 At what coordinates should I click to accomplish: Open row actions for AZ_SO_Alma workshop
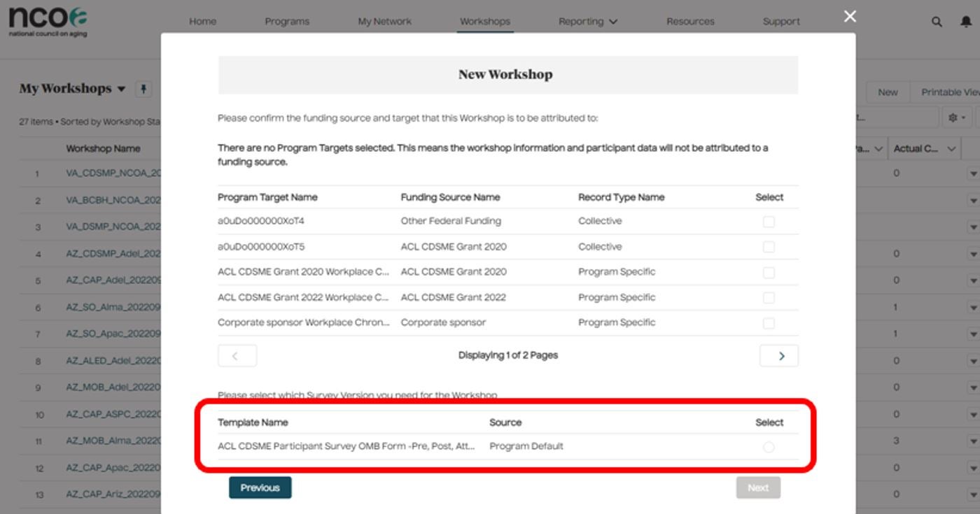974,308
